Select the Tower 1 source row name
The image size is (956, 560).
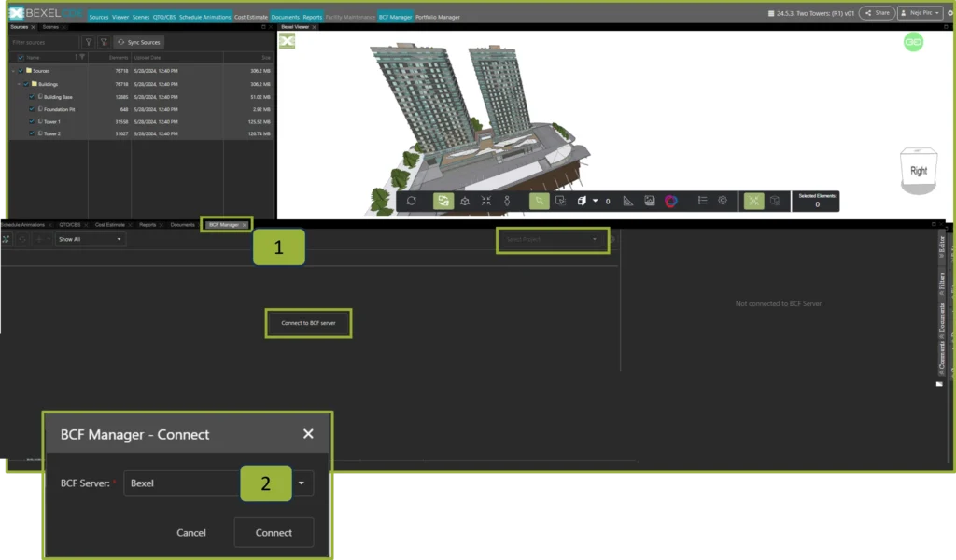[x=52, y=122]
